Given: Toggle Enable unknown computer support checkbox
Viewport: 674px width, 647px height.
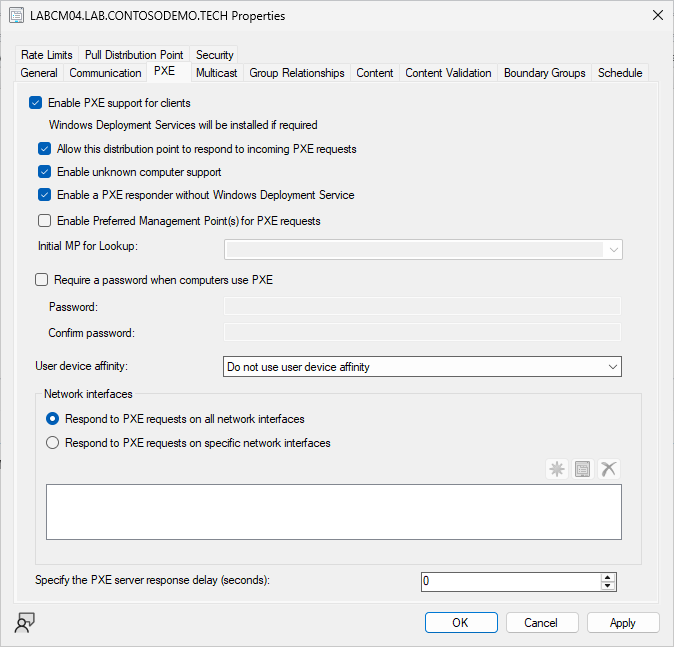Looking at the screenshot, I should pos(44,172).
